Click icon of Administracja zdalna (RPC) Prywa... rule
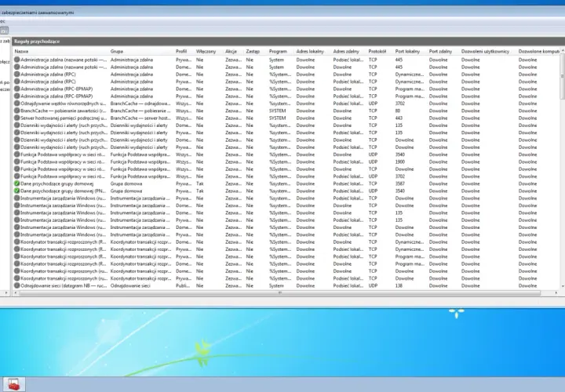565x392 pixels. (16, 82)
